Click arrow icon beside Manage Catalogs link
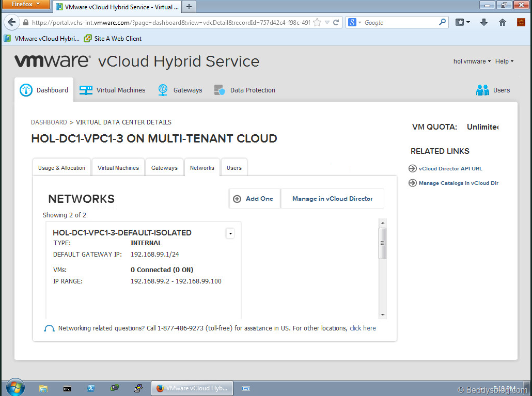 (413, 183)
